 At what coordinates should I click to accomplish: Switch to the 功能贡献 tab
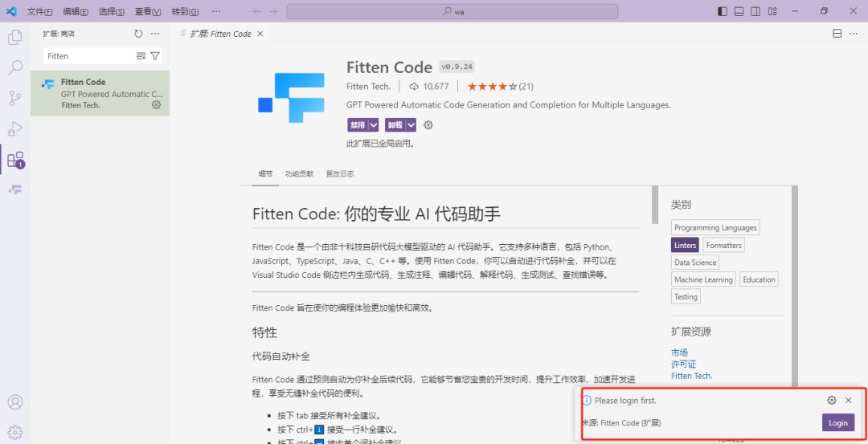pos(300,173)
